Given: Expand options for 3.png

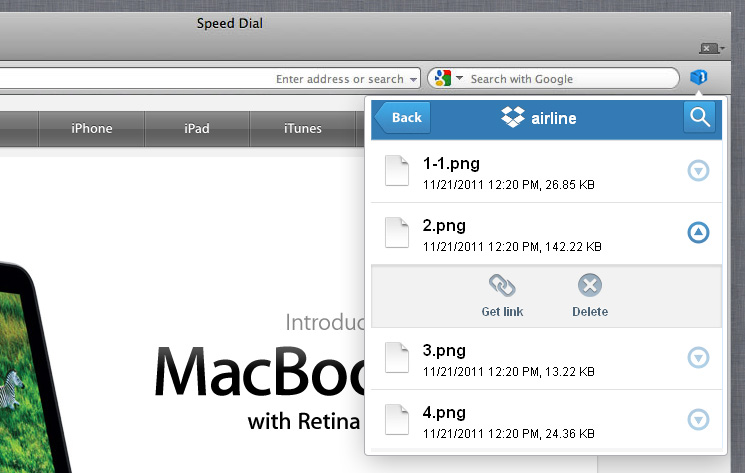Looking at the screenshot, I should [698, 357].
